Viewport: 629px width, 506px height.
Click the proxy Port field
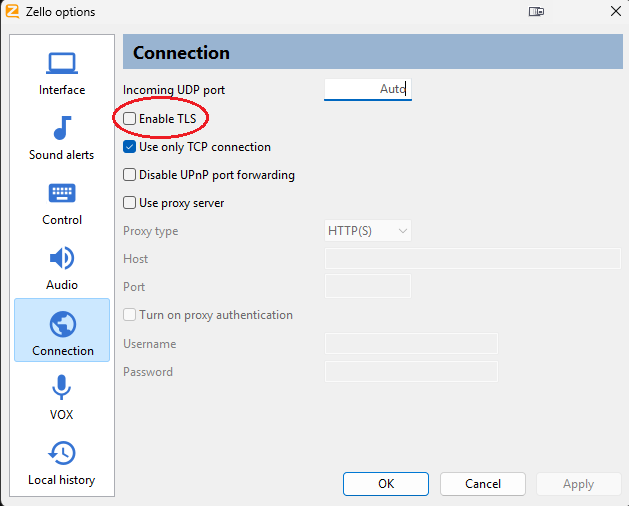coord(368,286)
